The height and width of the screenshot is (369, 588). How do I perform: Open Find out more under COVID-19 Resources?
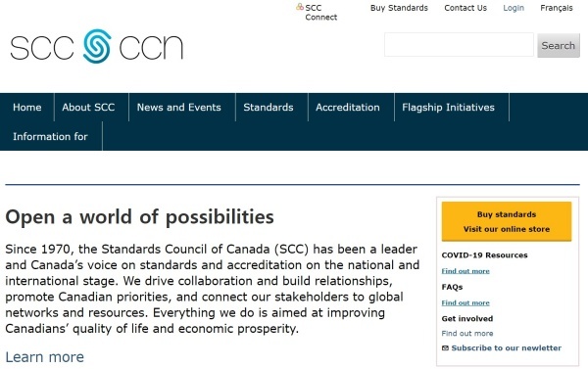[x=465, y=271]
